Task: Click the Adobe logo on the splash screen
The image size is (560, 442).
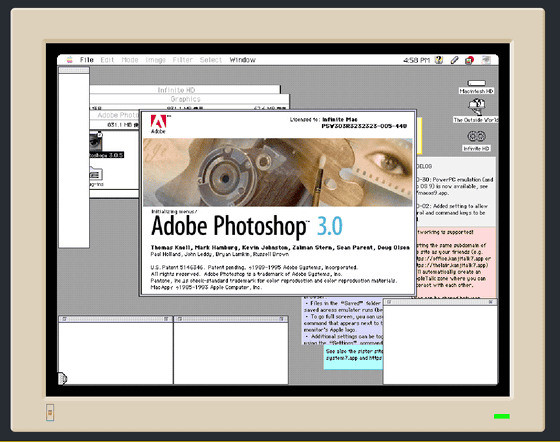Action: pyautogui.click(x=158, y=124)
